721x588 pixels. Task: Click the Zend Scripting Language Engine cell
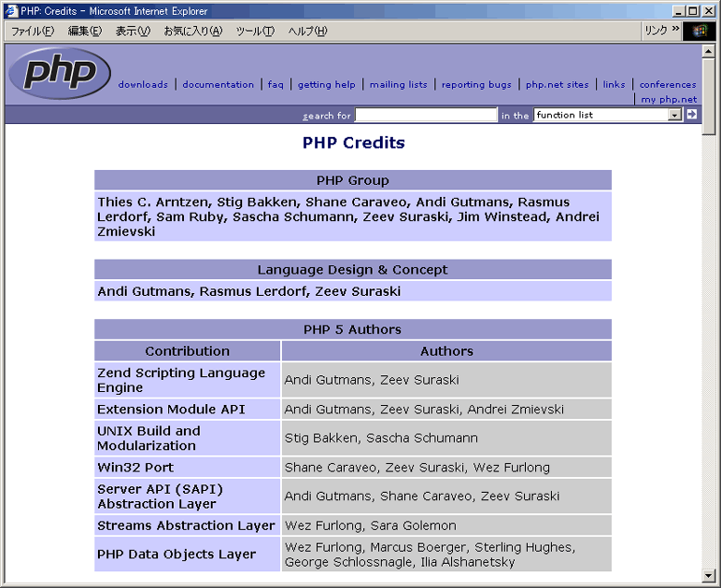tap(187, 380)
